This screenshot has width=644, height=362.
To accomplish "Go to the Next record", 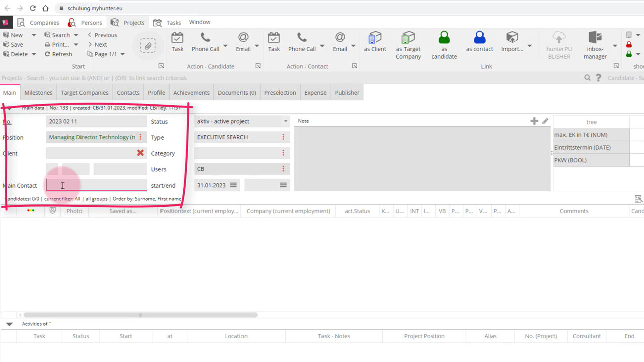I will tap(97, 44).
